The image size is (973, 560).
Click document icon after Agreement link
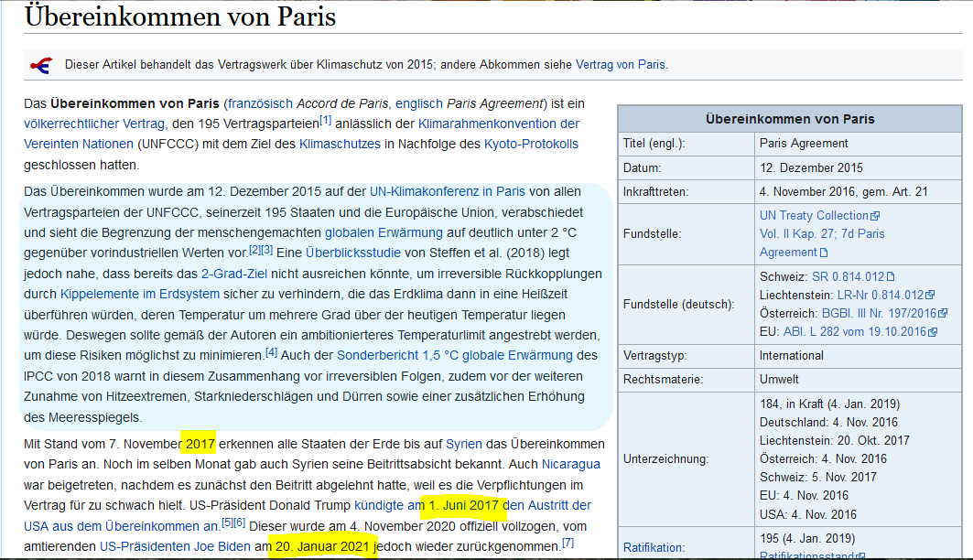click(824, 253)
